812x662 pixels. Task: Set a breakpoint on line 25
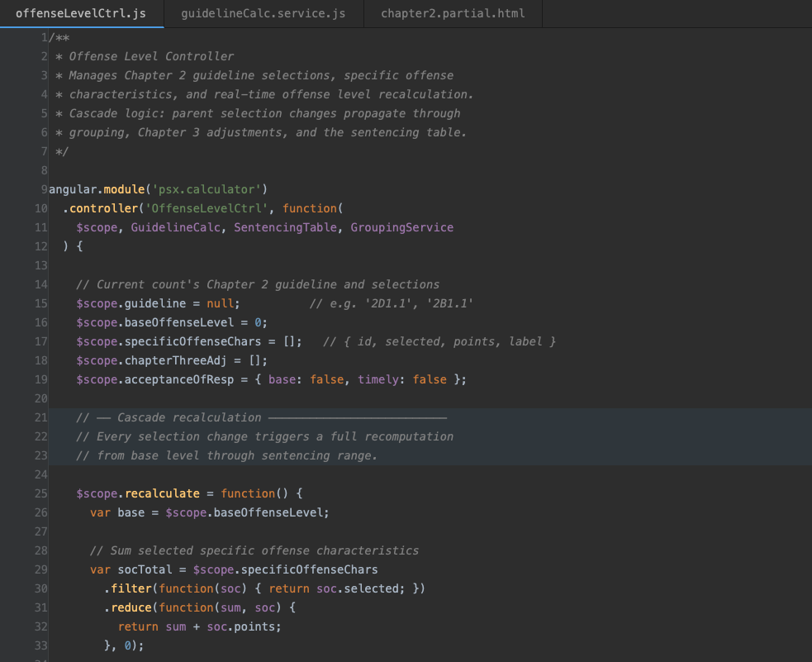pyautogui.click(x=40, y=493)
